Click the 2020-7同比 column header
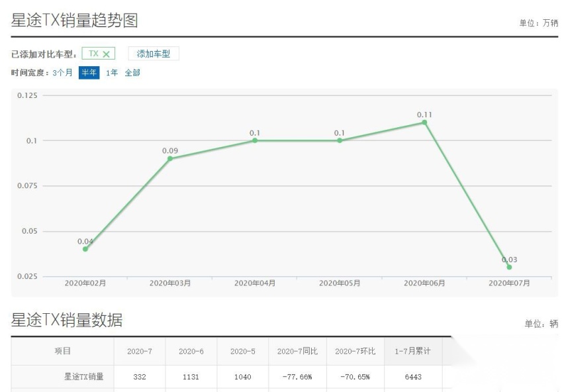The width and height of the screenshot is (564, 392). (297, 352)
